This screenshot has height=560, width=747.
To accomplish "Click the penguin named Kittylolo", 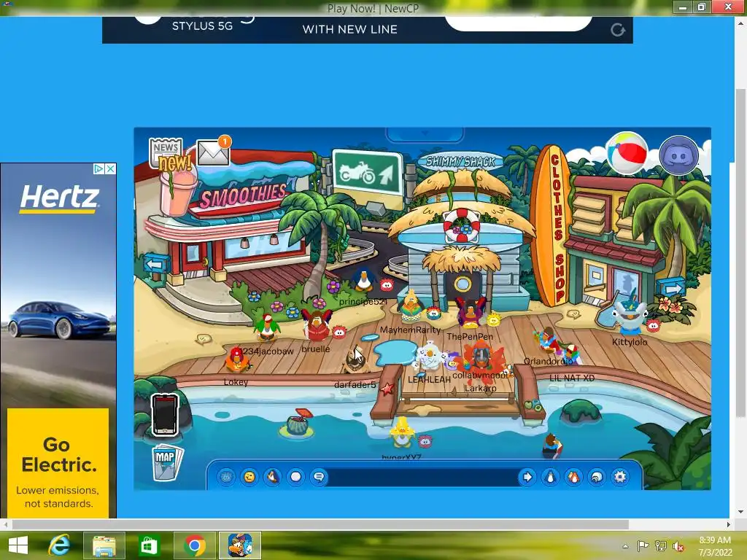I will coord(629,314).
